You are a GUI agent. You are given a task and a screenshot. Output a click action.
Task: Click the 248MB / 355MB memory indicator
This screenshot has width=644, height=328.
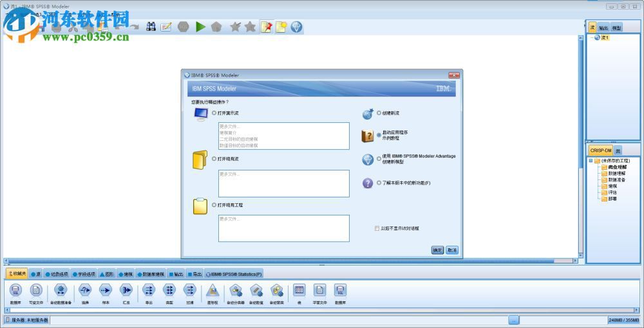click(625, 320)
